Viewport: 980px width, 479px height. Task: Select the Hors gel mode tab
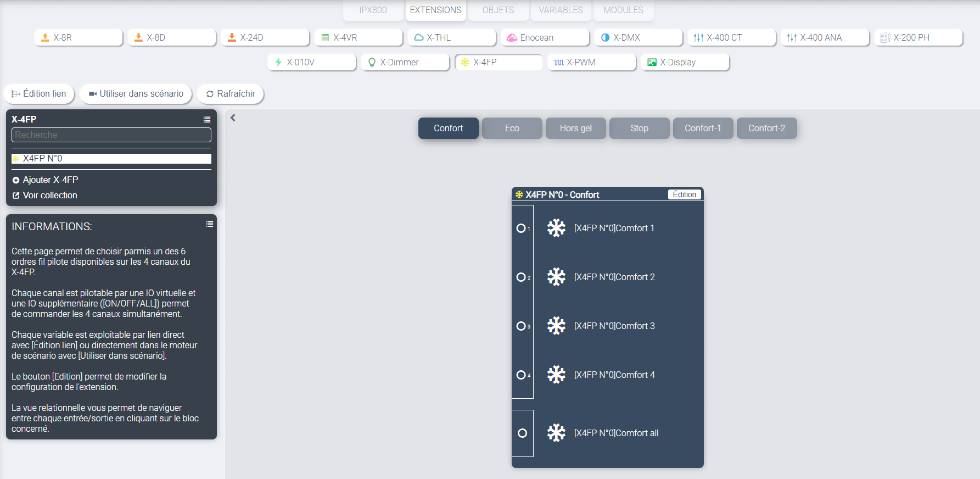click(576, 128)
